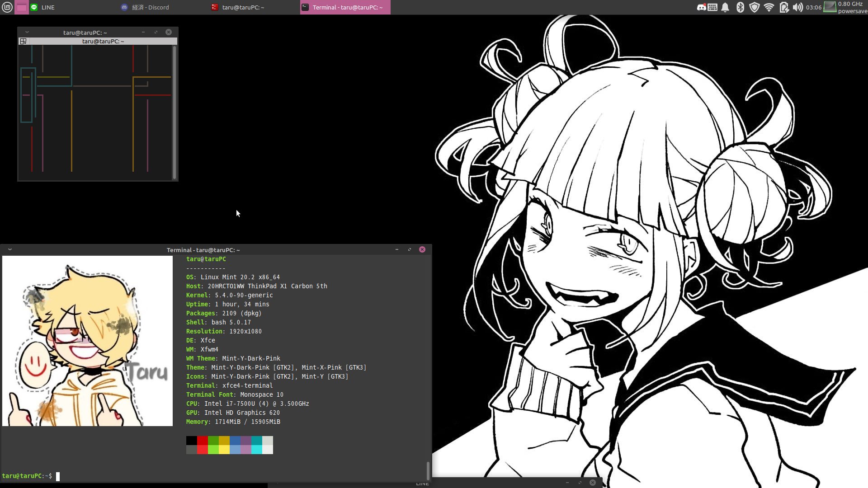Click the Kernel 5.4.0-90-generic line

click(x=230, y=295)
